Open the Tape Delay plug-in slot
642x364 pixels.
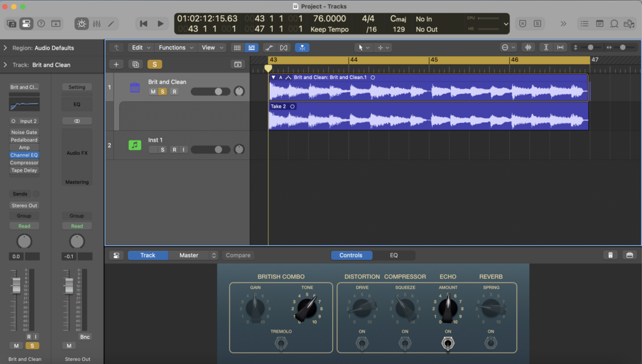click(24, 170)
